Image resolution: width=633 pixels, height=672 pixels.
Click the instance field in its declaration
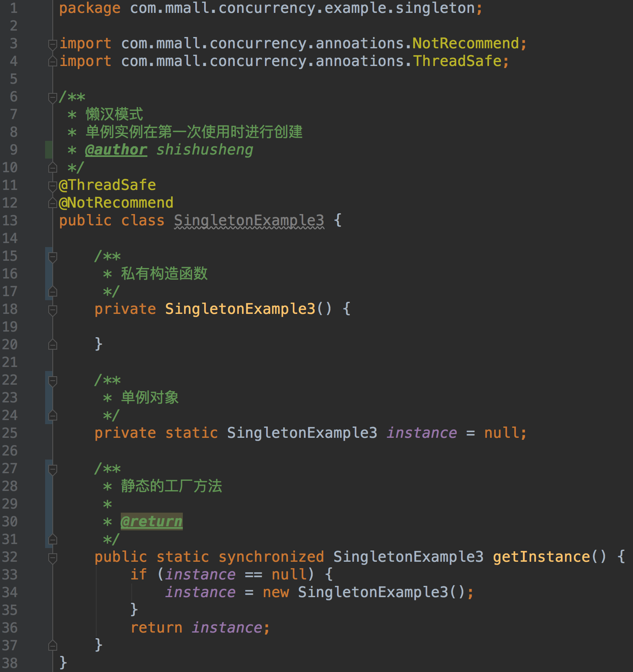click(422, 433)
